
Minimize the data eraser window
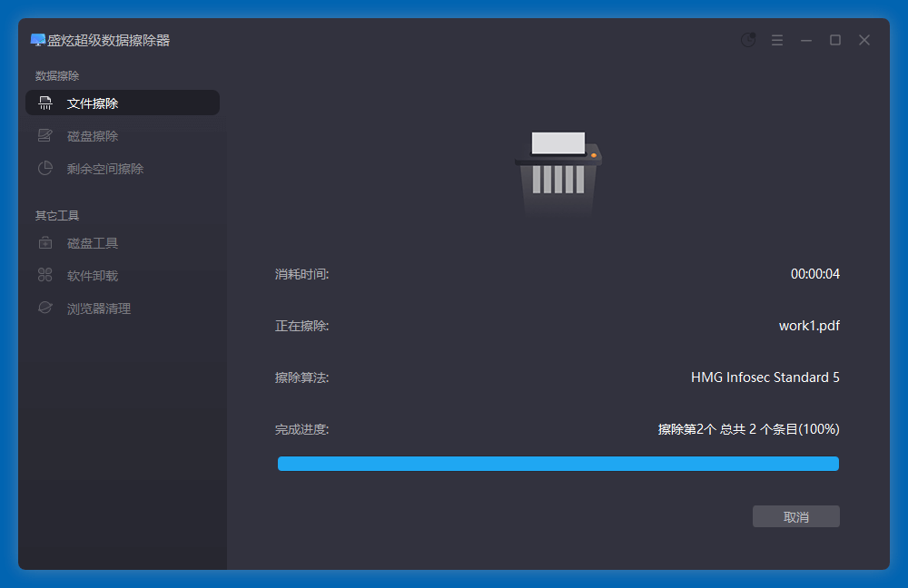[805, 40]
